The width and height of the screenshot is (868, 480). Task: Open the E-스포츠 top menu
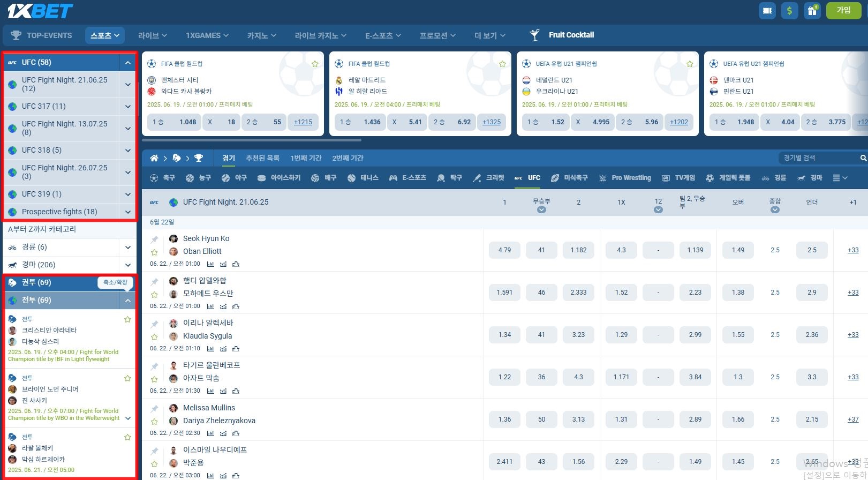pyautogui.click(x=383, y=35)
